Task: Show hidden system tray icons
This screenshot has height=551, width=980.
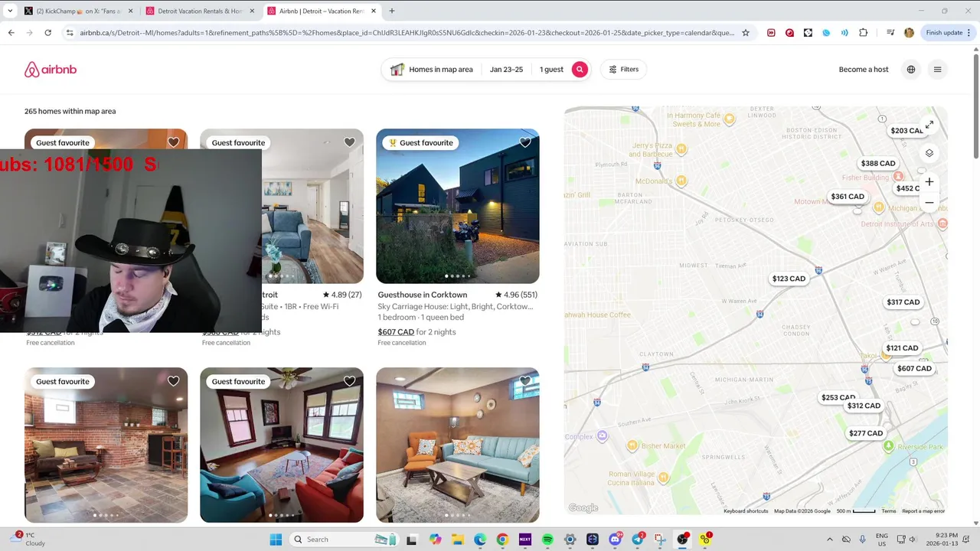Action: 830,540
